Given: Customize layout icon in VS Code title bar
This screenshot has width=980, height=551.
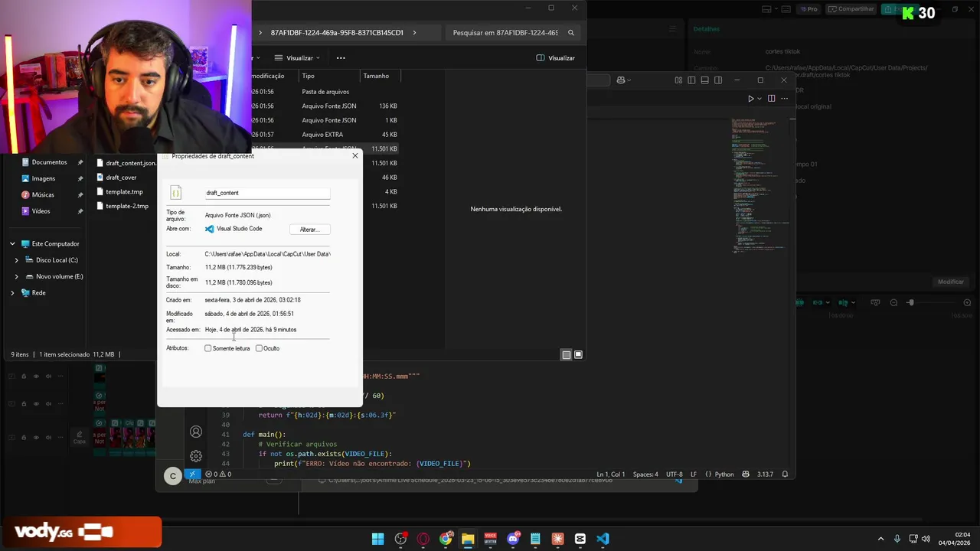Looking at the screenshot, I should [678, 80].
